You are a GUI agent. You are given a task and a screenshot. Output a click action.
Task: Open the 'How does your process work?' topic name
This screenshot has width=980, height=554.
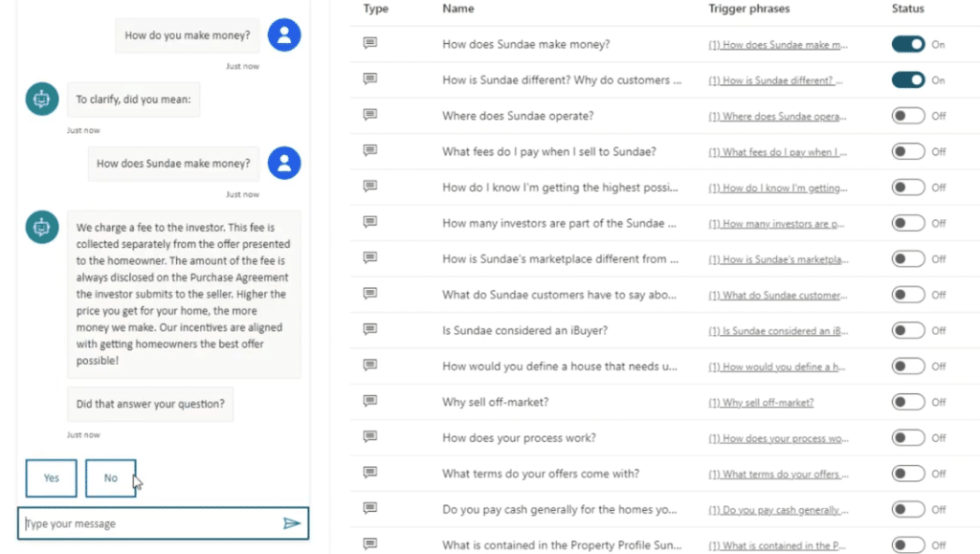click(520, 438)
